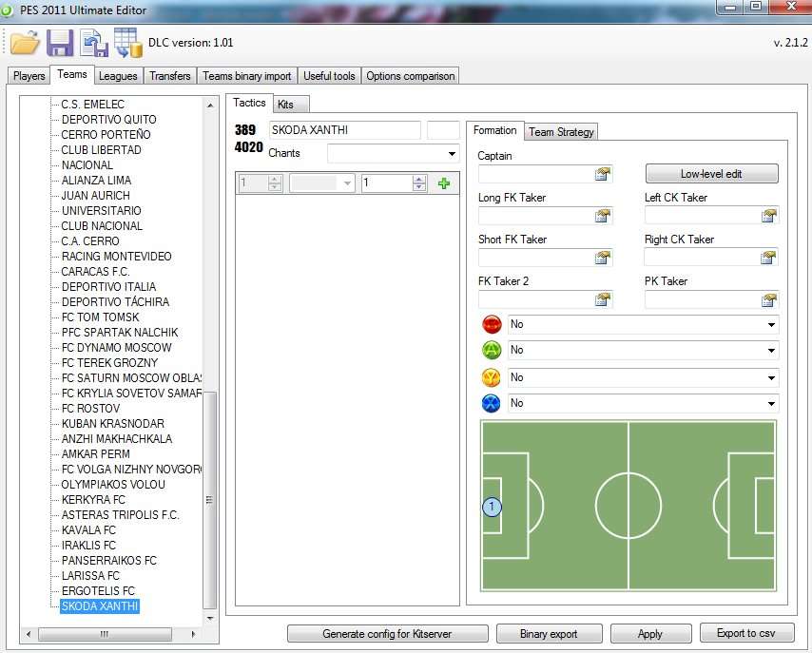Click goalkeeper marker 1 on the pitch
This screenshot has height=653, width=812.
click(492, 507)
